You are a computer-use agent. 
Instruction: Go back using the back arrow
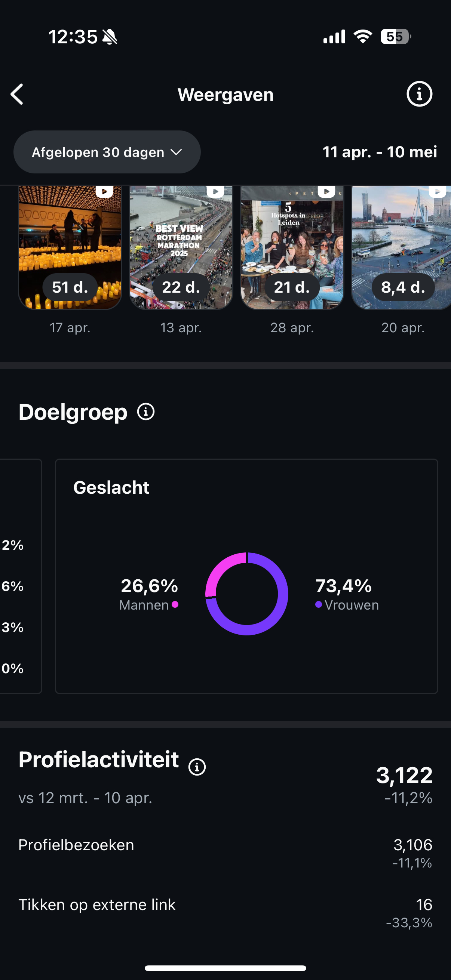point(17,94)
